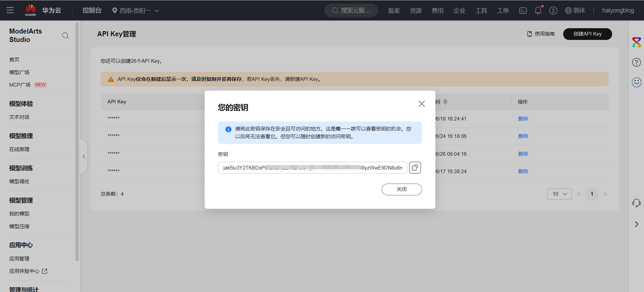This screenshot has height=292, width=644.
Task: Open the smiley feedback icon
Action: (636, 82)
